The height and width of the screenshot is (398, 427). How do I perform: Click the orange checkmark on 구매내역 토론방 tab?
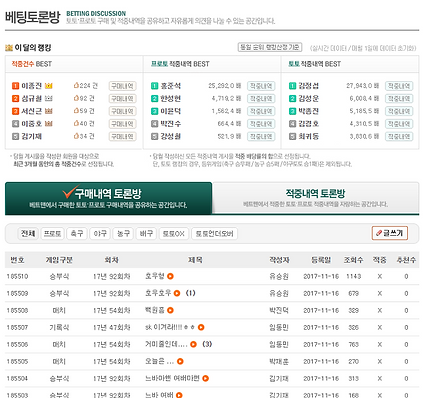click(71, 191)
